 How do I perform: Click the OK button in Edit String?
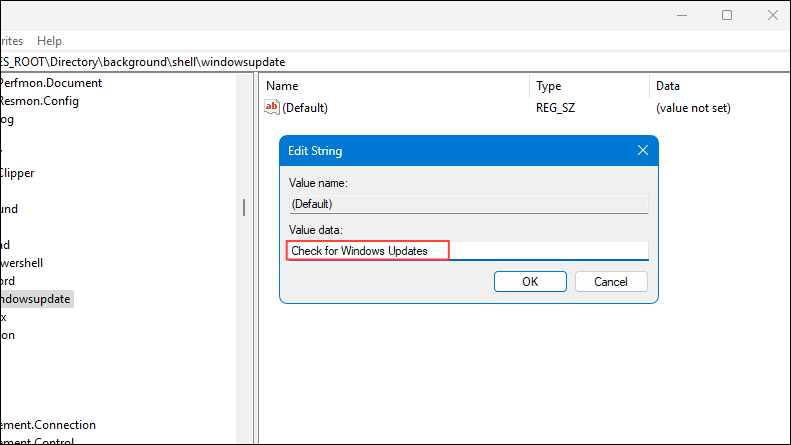click(530, 282)
